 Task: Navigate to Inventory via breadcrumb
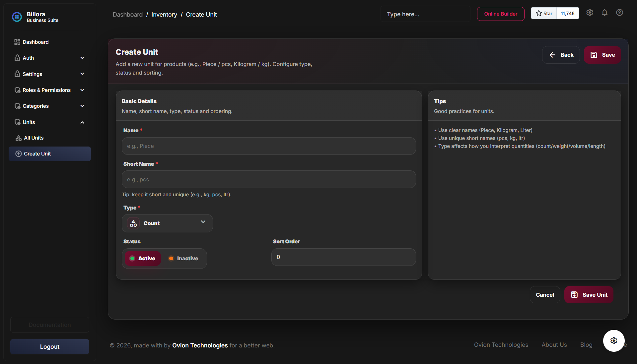pos(164,14)
